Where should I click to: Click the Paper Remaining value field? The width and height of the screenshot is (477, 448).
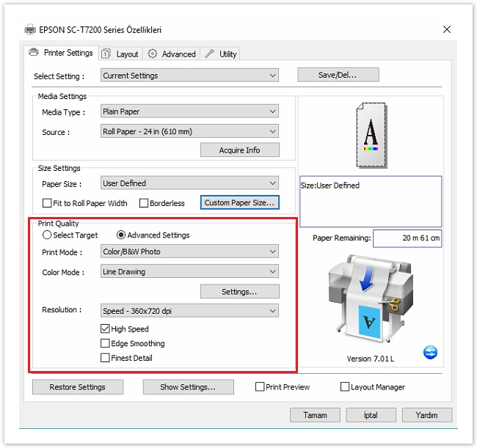pos(407,238)
